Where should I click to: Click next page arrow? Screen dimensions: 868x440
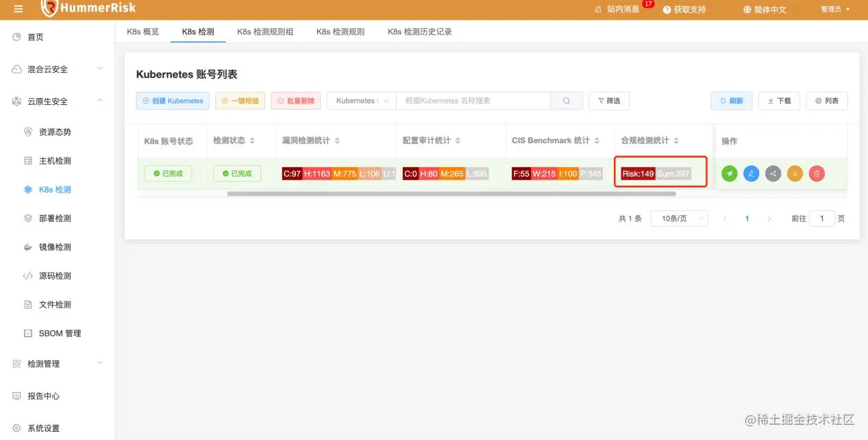pyautogui.click(x=769, y=219)
